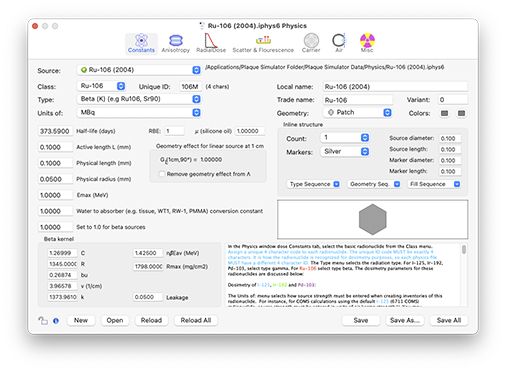This screenshot has height=371, width=506.
Task: Click the second Colors swatch
Action: [461, 113]
